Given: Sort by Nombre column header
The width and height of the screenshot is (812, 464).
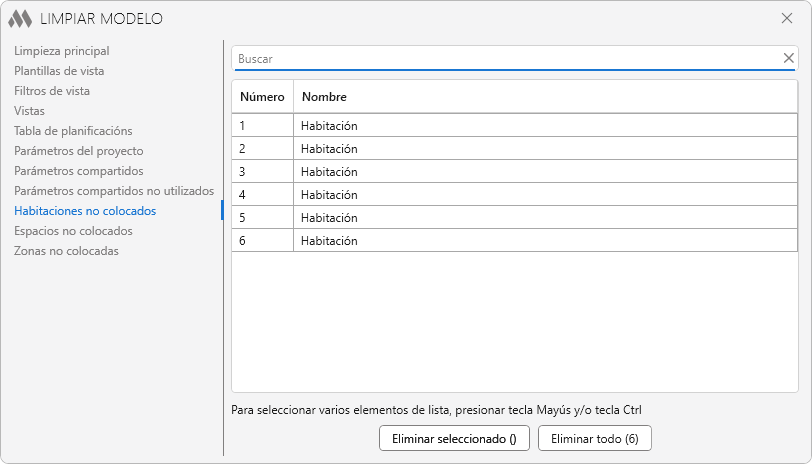Looking at the screenshot, I should click(324, 97).
